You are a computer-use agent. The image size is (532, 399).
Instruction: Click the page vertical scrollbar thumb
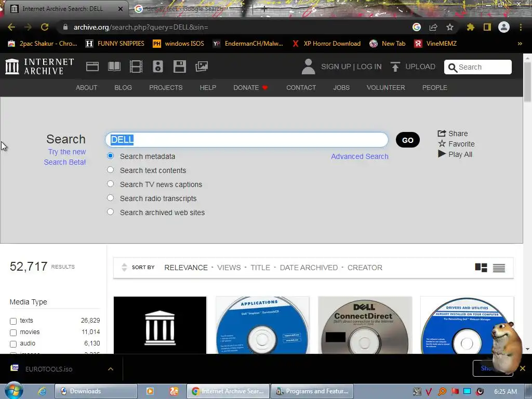coord(527,82)
